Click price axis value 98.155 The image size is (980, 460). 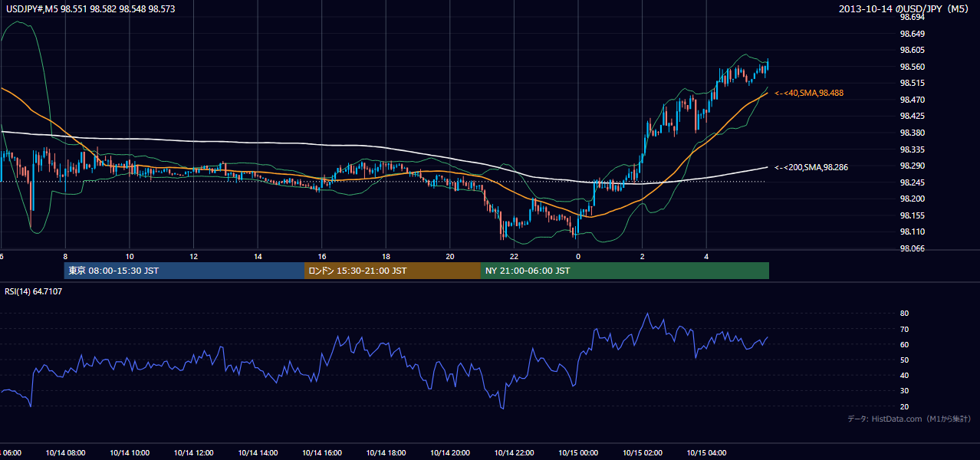click(x=912, y=215)
